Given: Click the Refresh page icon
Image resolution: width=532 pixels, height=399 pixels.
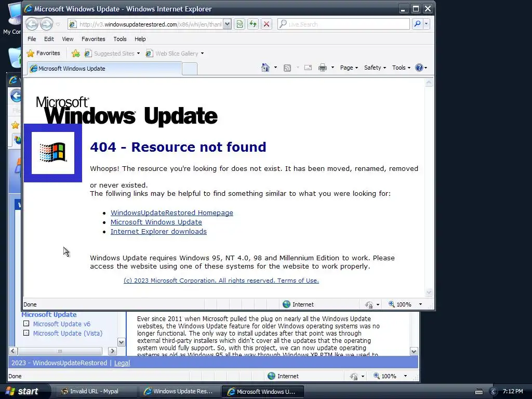Looking at the screenshot, I should (253, 24).
